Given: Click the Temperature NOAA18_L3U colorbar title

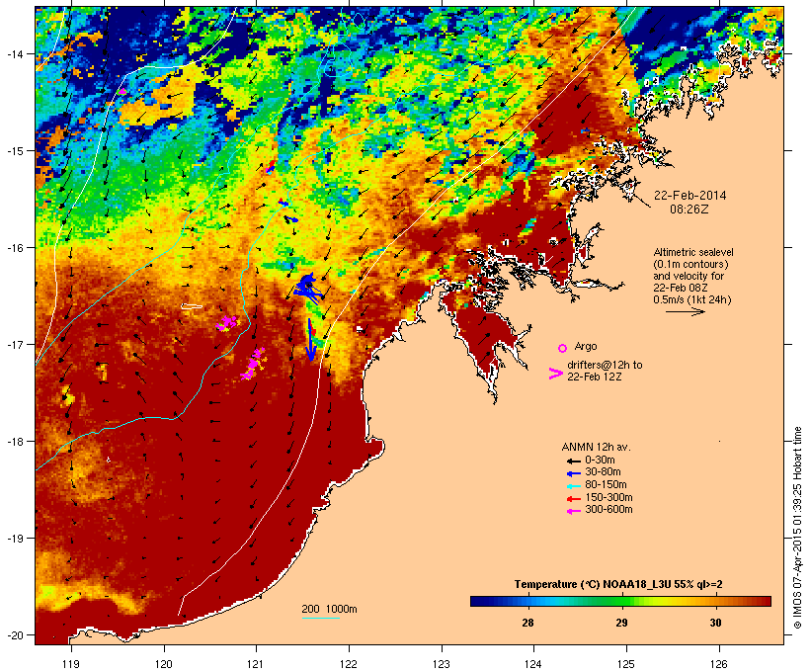Looking at the screenshot, I should pos(618,585).
